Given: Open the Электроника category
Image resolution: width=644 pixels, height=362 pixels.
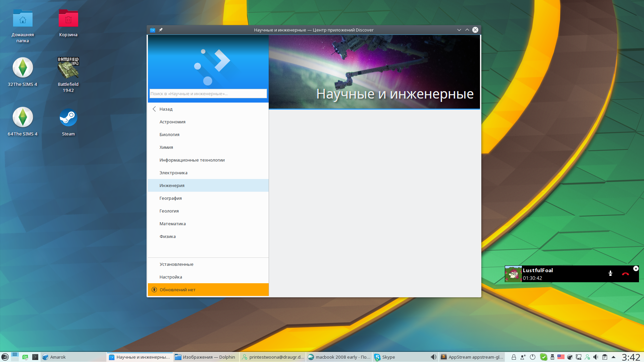Looking at the screenshot, I should coord(208,173).
